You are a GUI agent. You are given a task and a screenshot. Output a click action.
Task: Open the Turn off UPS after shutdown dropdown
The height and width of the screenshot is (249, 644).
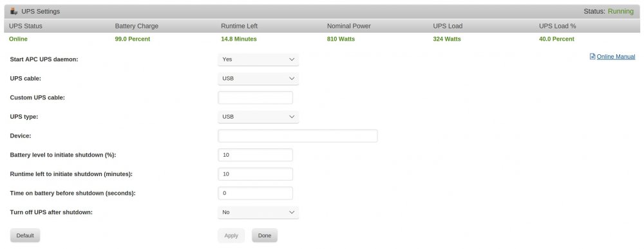(258, 212)
